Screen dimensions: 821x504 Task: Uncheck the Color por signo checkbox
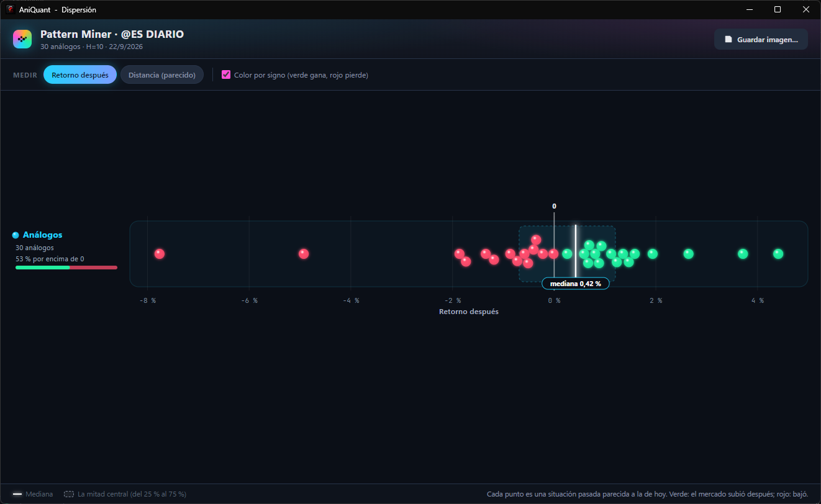pos(226,74)
